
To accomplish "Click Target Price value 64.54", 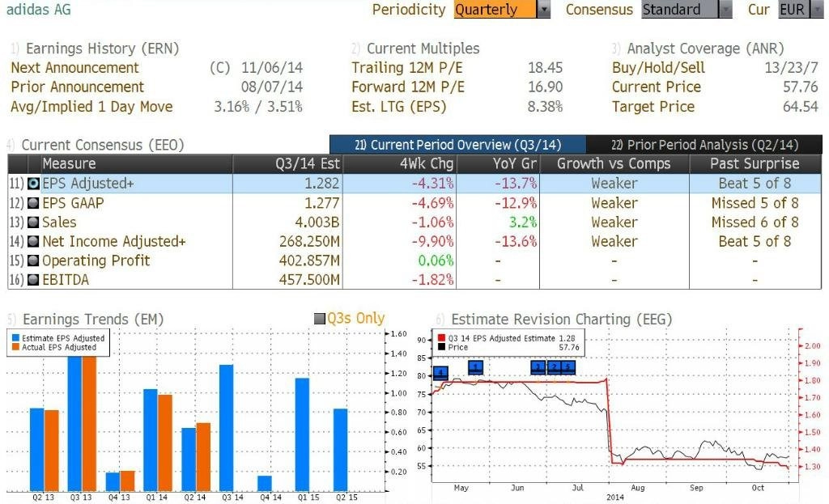I will tap(801, 107).
